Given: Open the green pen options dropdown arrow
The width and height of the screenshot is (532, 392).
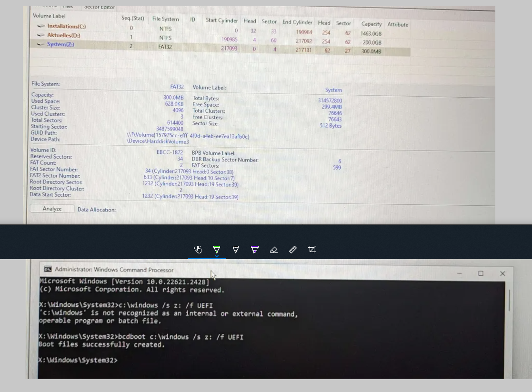Looking at the screenshot, I should [216, 256].
